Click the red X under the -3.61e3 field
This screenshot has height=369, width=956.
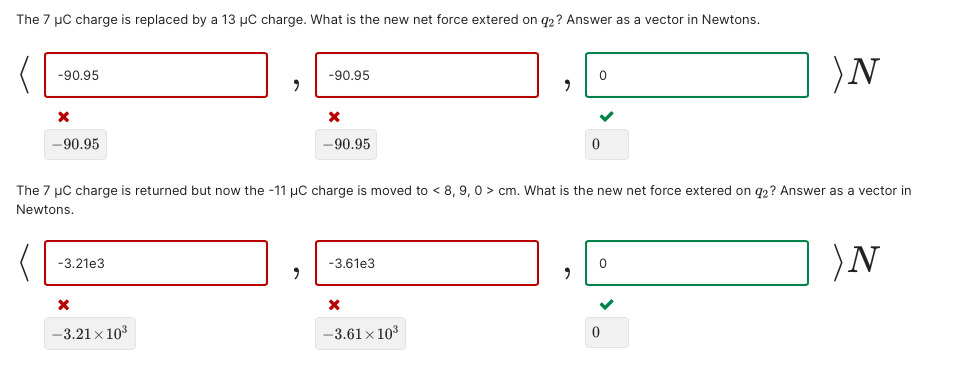334,304
